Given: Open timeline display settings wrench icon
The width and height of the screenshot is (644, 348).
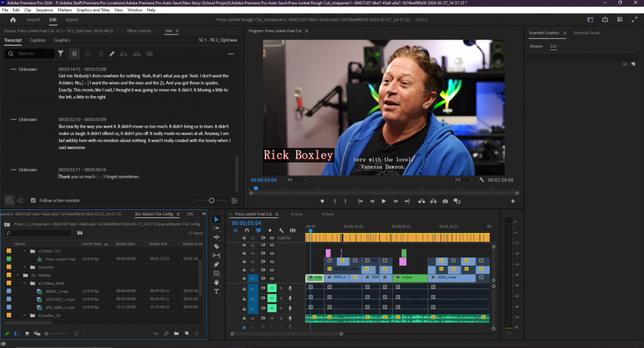Looking at the screenshot, I should click(281, 231).
